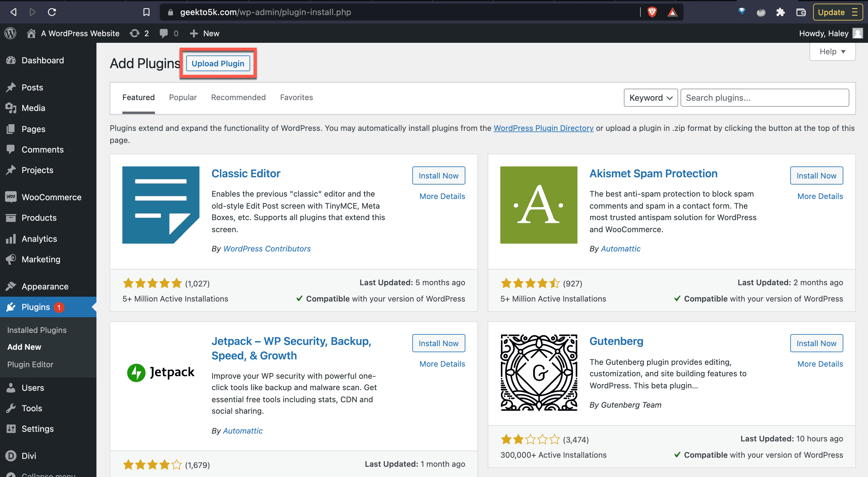Bookmark this page with the bookmark icon
The height and width of the screenshot is (477, 868).
point(146,12)
